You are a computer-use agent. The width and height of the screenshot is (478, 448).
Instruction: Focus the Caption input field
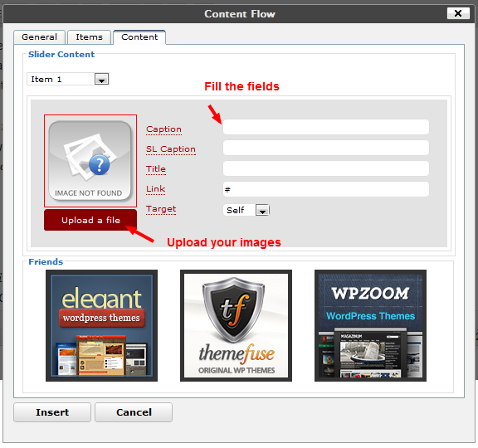326,127
